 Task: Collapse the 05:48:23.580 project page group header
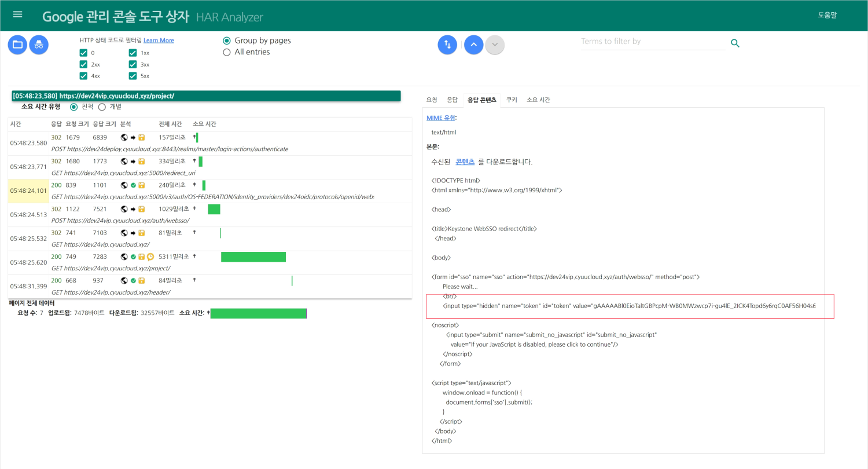click(x=206, y=96)
